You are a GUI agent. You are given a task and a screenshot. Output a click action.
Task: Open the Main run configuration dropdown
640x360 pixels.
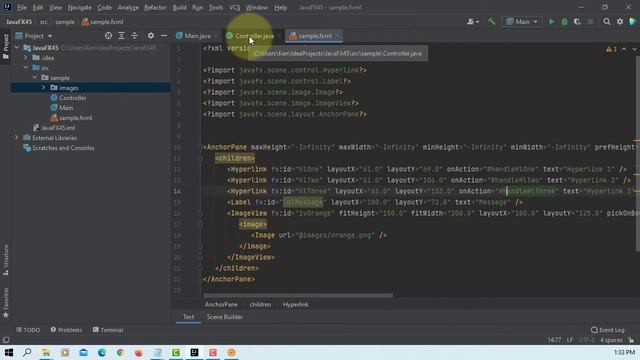coord(522,22)
